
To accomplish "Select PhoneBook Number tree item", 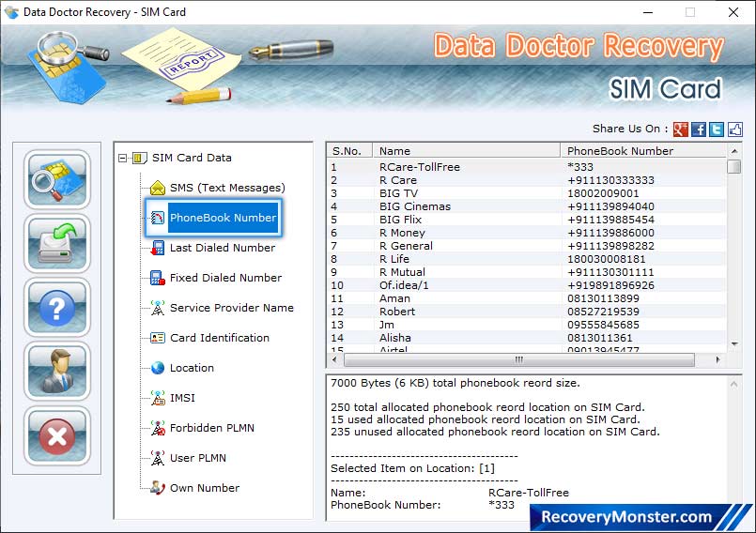I will pos(223,218).
